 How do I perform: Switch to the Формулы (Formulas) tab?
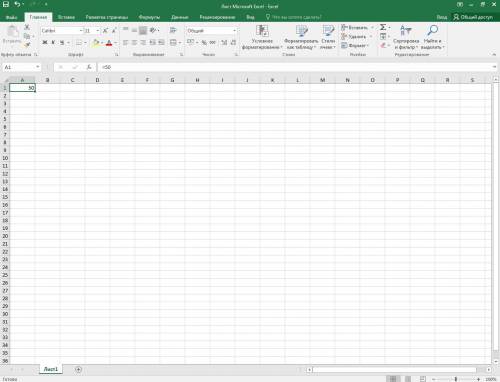[149, 17]
